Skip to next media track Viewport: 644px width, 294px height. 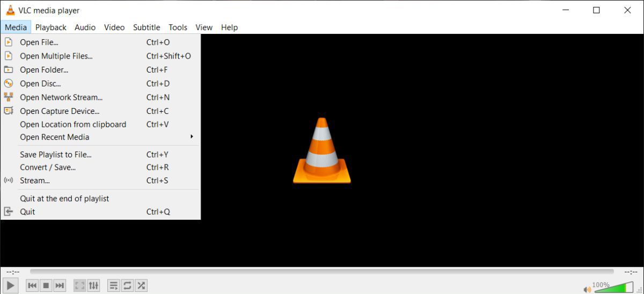click(60, 285)
